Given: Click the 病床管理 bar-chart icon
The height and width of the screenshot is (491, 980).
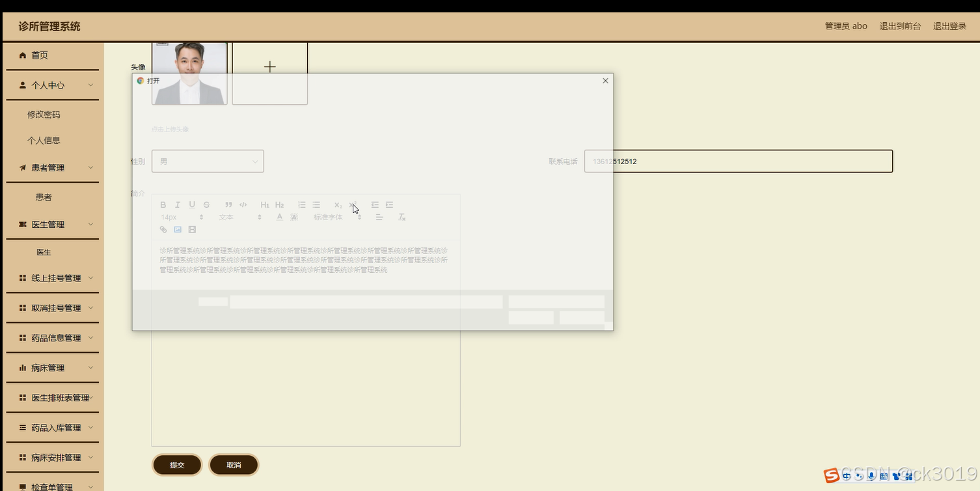Looking at the screenshot, I should [x=23, y=368].
